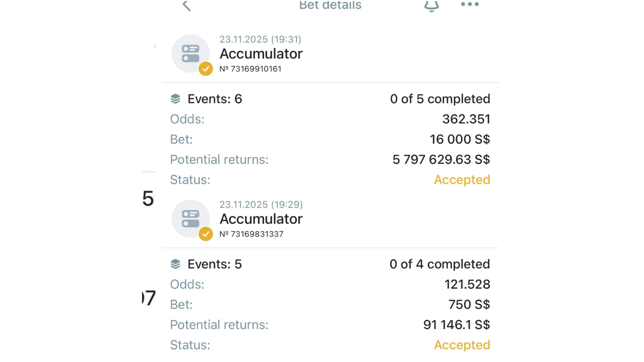Screen dimensions: 644x362
Task: Click yellow checkmark badge on first Accumulator
Action: click(x=206, y=69)
